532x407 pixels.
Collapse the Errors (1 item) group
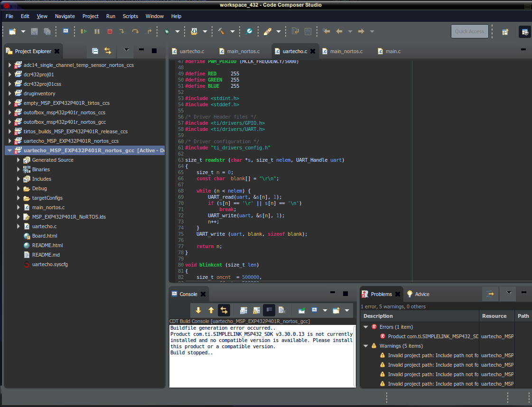point(365,327)
